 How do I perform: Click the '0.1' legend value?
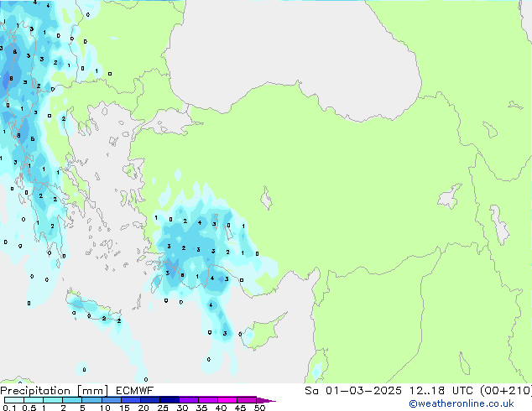pyautogui.click(x=9, y=408)
